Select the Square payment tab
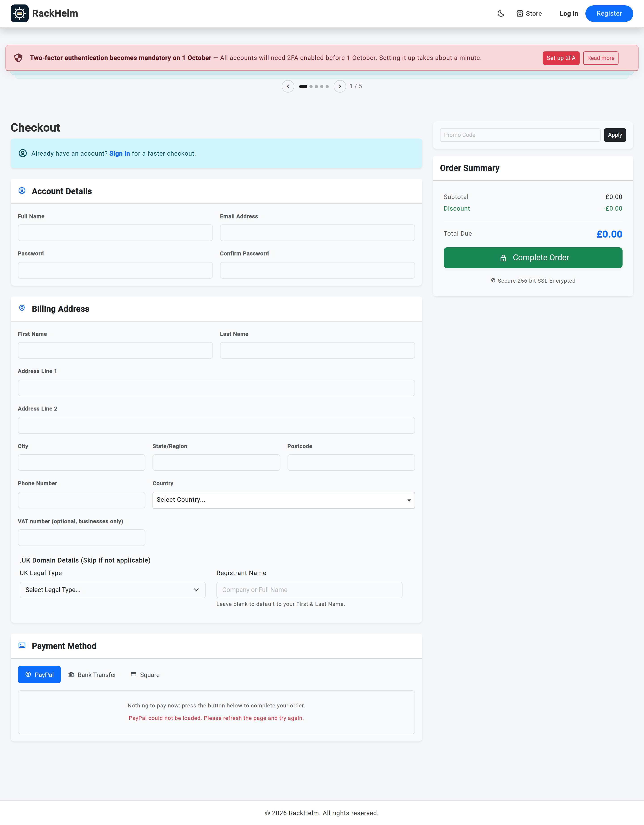 coord(145,674)
